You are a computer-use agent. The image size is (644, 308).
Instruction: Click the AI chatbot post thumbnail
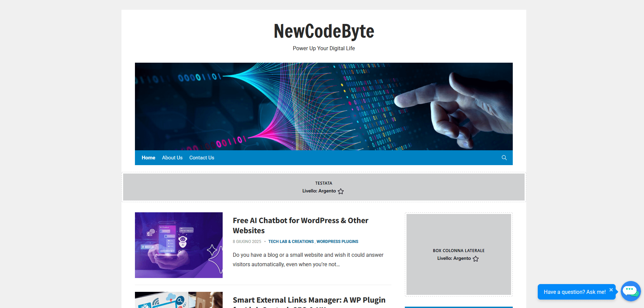(179, 245)
